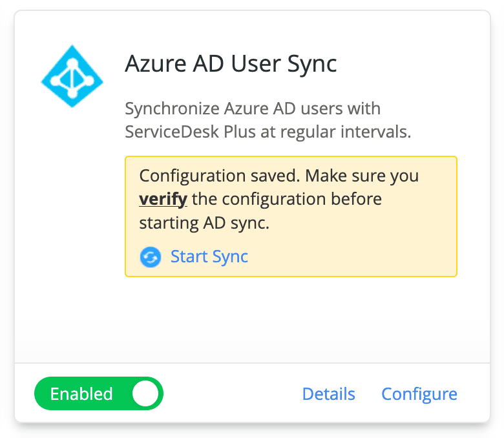
Task: Click the footer space between toggle and Details
Action: (x=233, y=394)
